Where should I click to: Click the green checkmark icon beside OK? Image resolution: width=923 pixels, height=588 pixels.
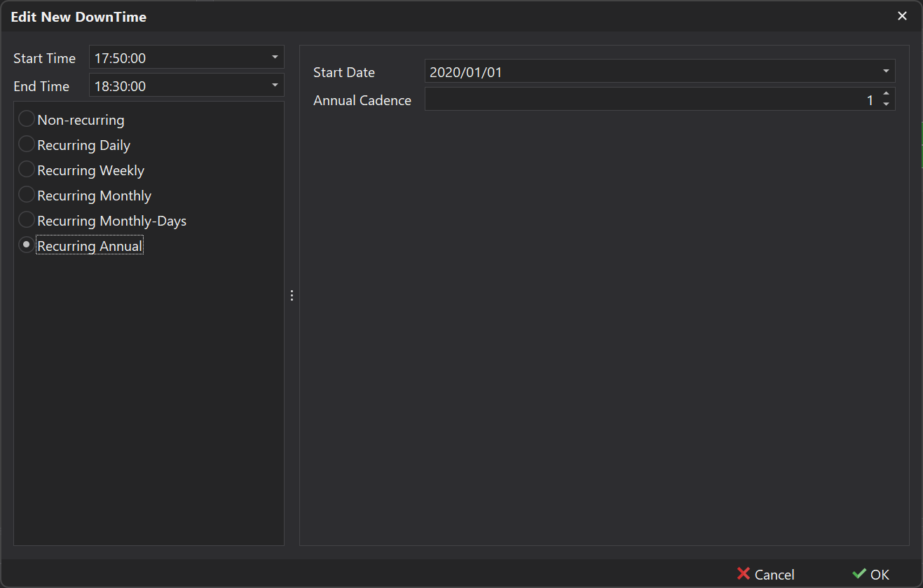(861, 574)
